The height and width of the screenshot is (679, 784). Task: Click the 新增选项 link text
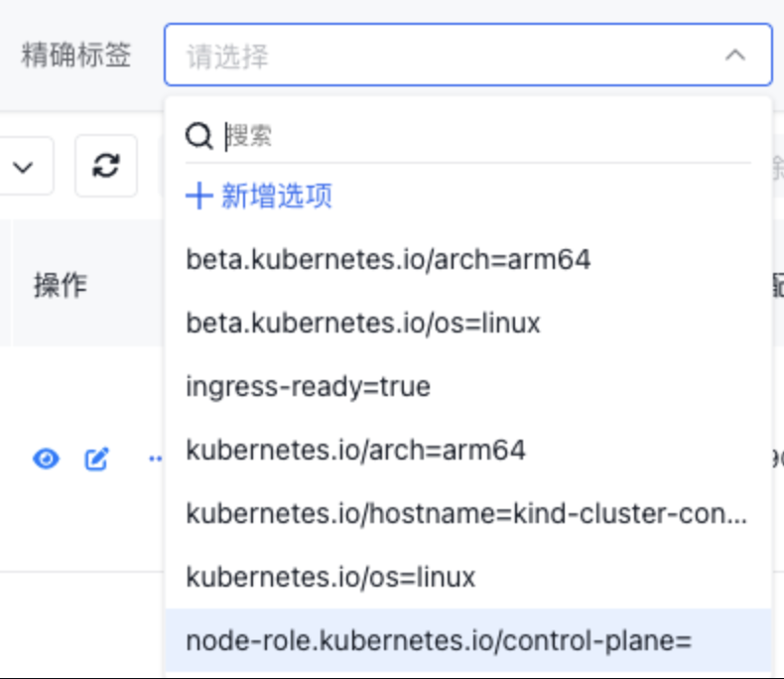coord(277,196)
